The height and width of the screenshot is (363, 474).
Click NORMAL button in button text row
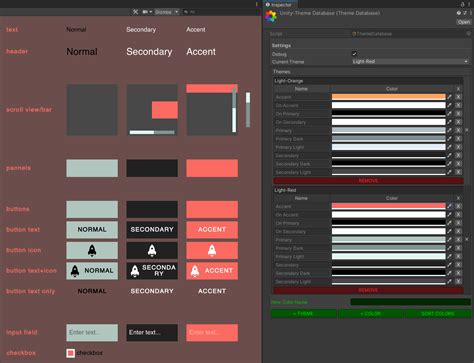click(92, 230)
